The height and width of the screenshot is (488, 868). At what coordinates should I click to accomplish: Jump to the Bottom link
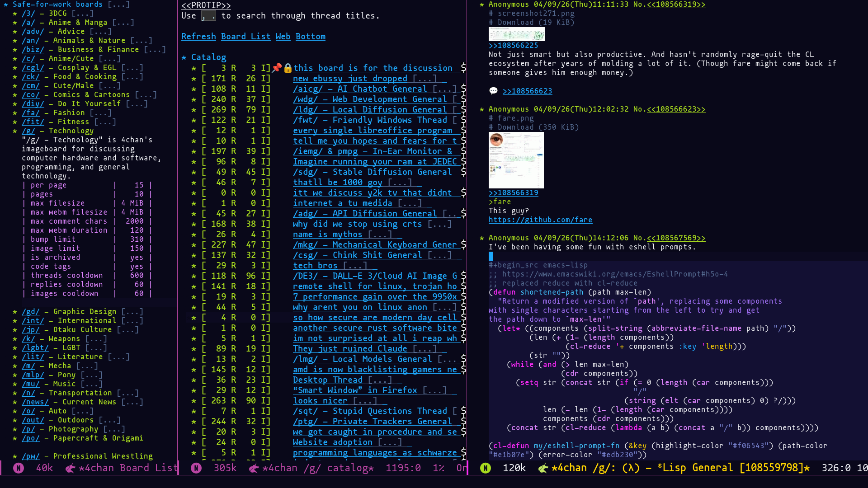point(310,37)
